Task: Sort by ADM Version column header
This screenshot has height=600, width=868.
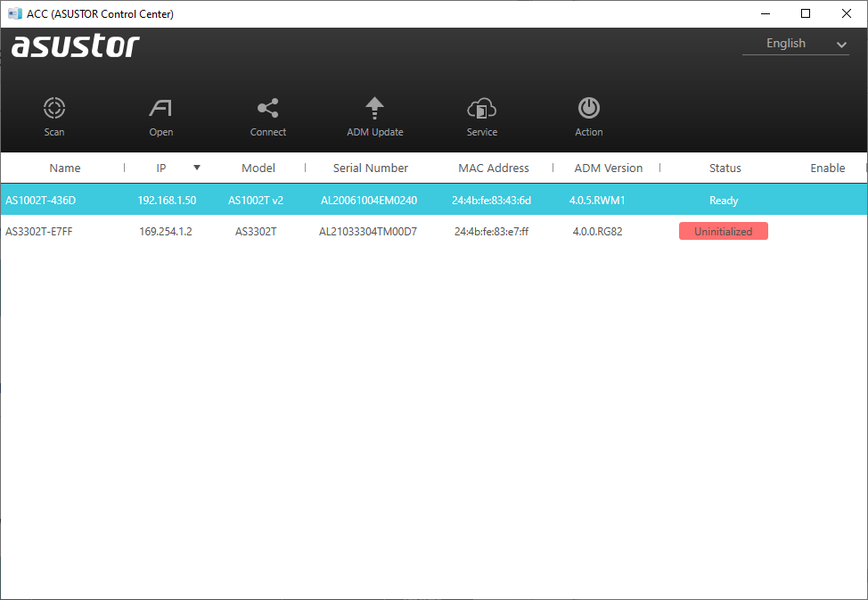Action: click(608, 168)
